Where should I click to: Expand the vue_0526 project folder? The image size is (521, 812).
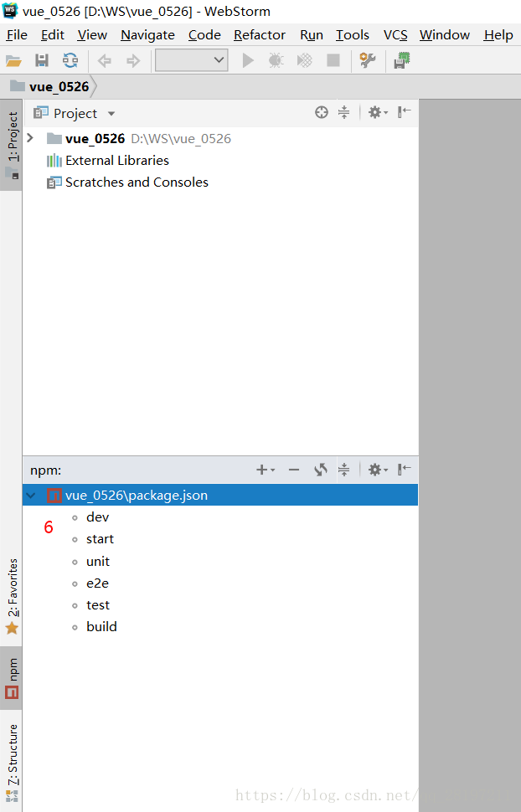coord(30,138)
